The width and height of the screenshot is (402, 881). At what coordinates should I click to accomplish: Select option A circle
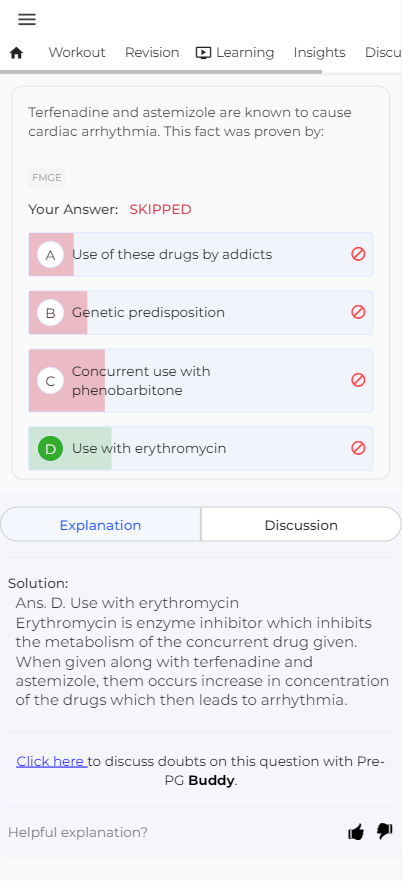pos(50,255)
